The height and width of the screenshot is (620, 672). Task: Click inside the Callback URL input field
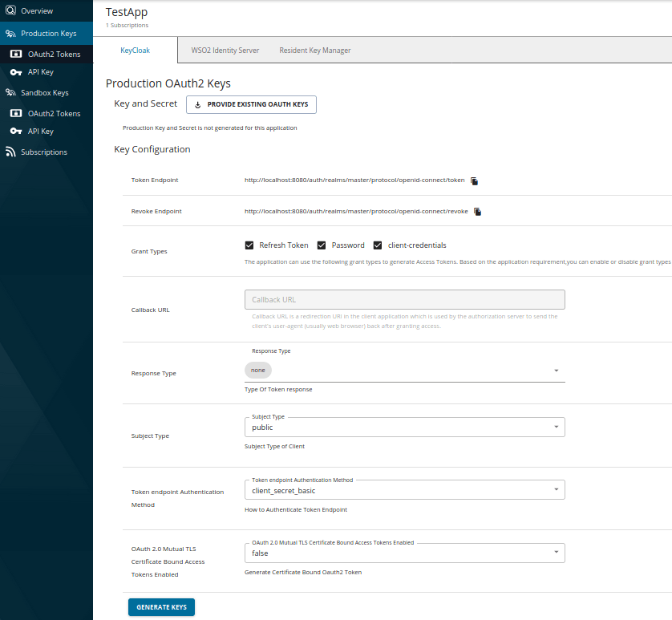[x=404, y=298]
